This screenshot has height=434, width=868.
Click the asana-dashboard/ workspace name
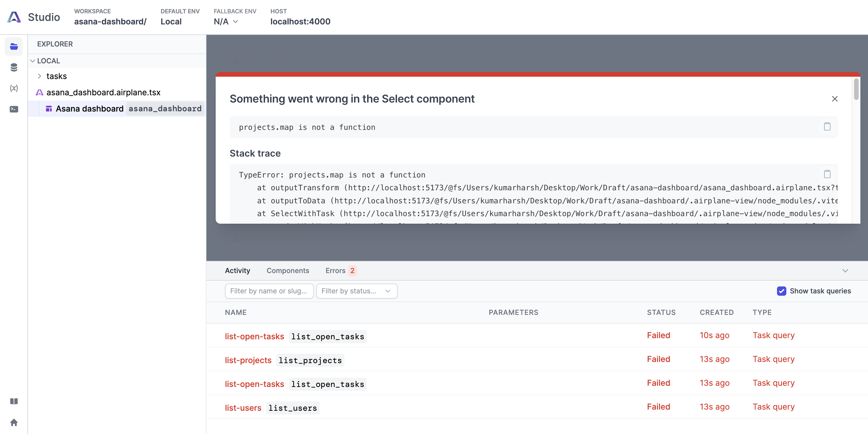pos(110,21)
